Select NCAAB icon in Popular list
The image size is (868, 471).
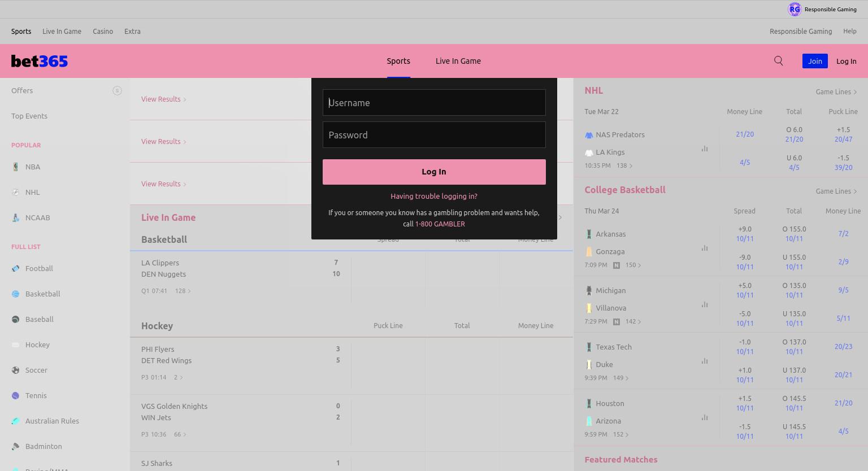(15, 217)
